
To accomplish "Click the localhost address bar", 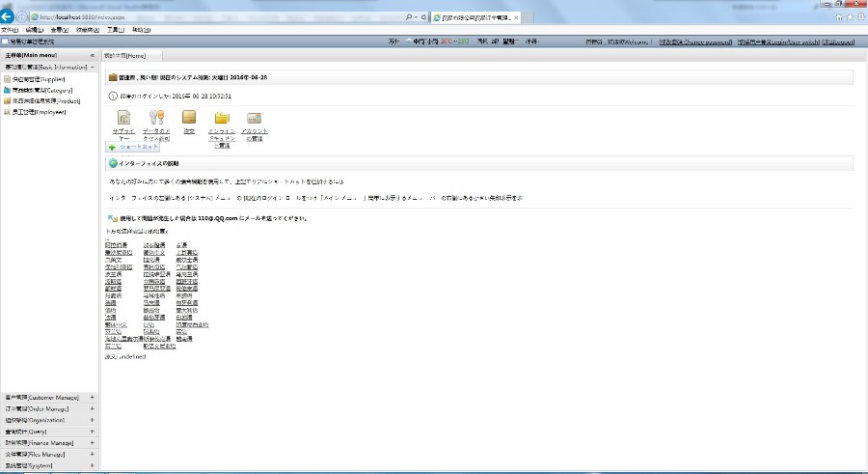I will coord(222,17).
